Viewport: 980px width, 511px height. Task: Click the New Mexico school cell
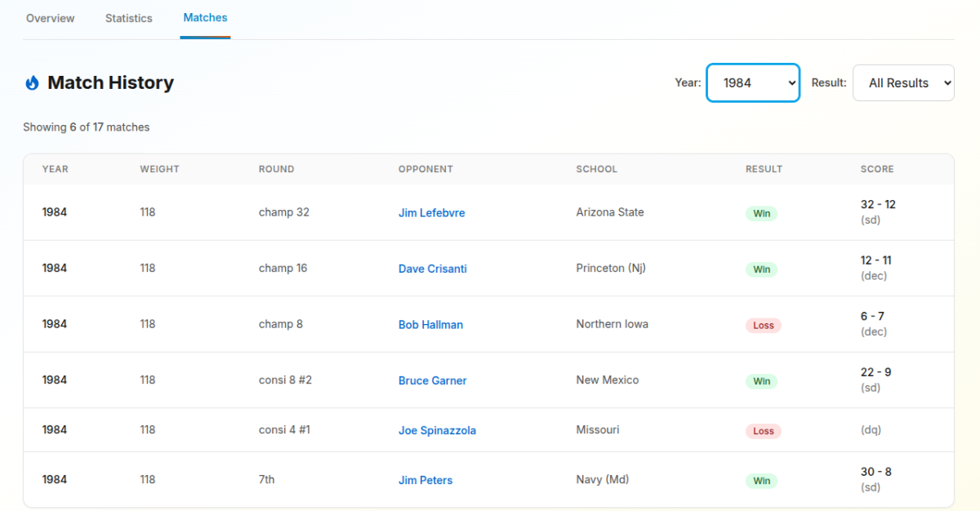pyautogui.click(x=608, y=380)
